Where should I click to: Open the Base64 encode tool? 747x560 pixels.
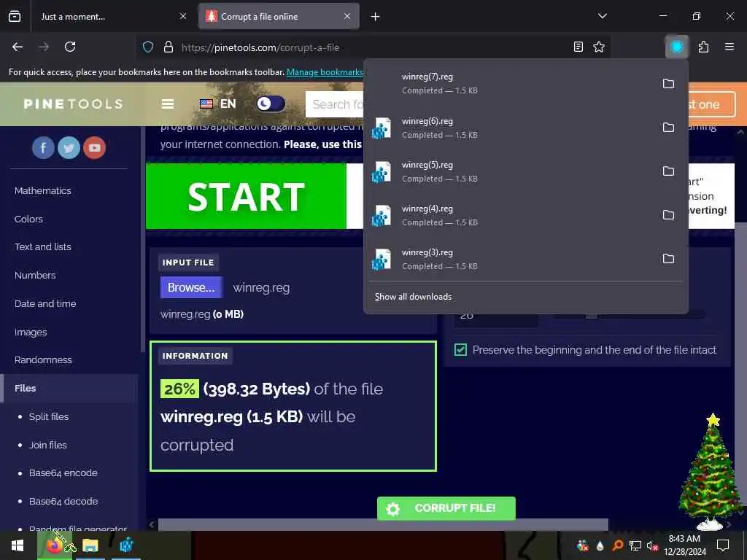pos(63,472)
